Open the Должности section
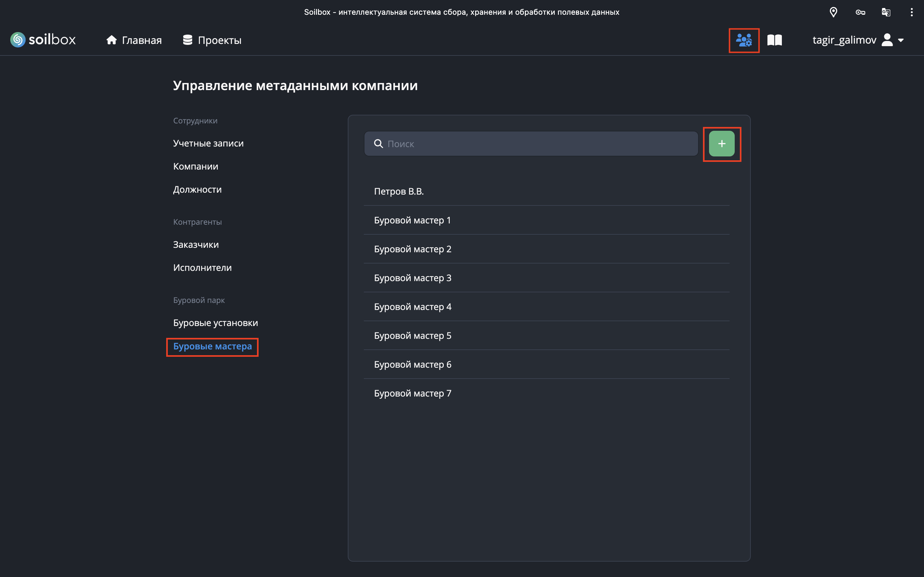 (197, 190)
